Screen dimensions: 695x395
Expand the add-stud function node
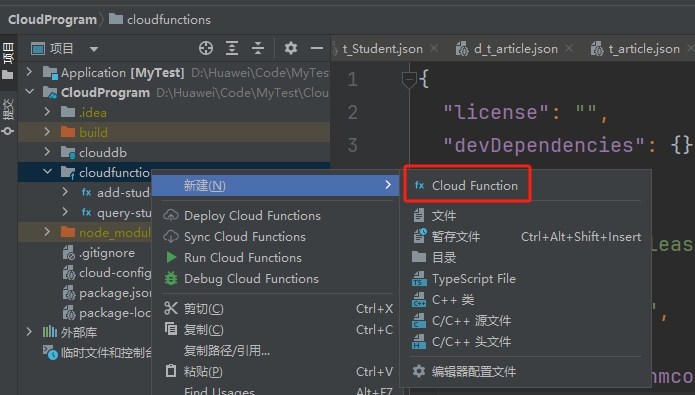65,192
